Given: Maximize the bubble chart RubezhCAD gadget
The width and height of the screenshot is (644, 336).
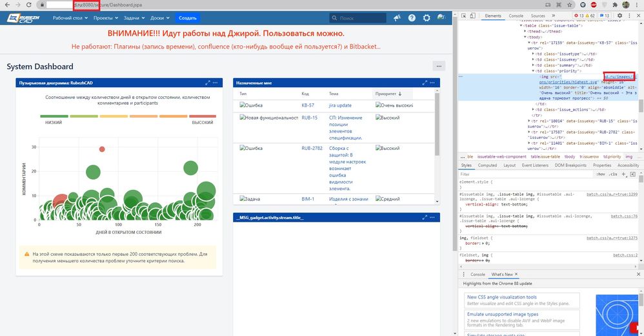Looking at the screenshot, I should click(207, 83).
